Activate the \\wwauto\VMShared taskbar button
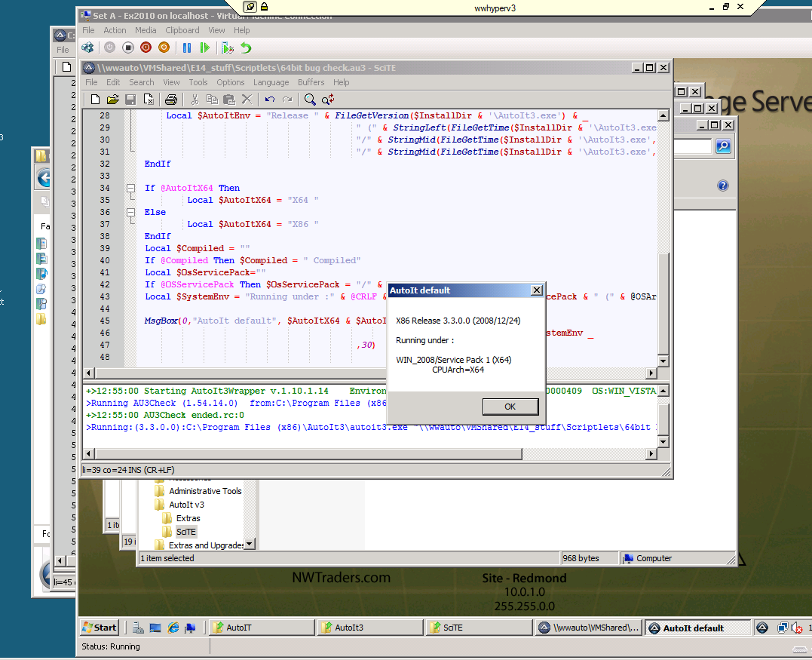Image resolution: width=812 pixels, height=660 pixels. tap(588, 628)
